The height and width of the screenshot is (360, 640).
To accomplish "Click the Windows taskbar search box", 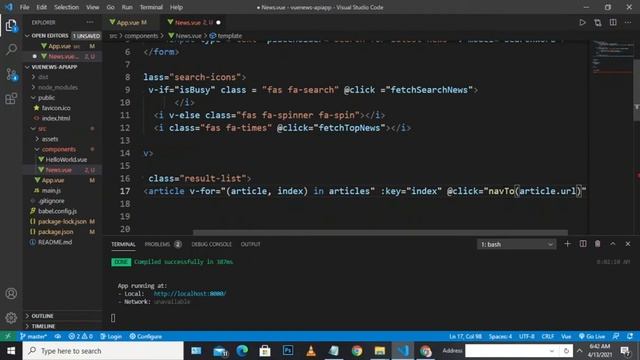I will click(103, 351).
